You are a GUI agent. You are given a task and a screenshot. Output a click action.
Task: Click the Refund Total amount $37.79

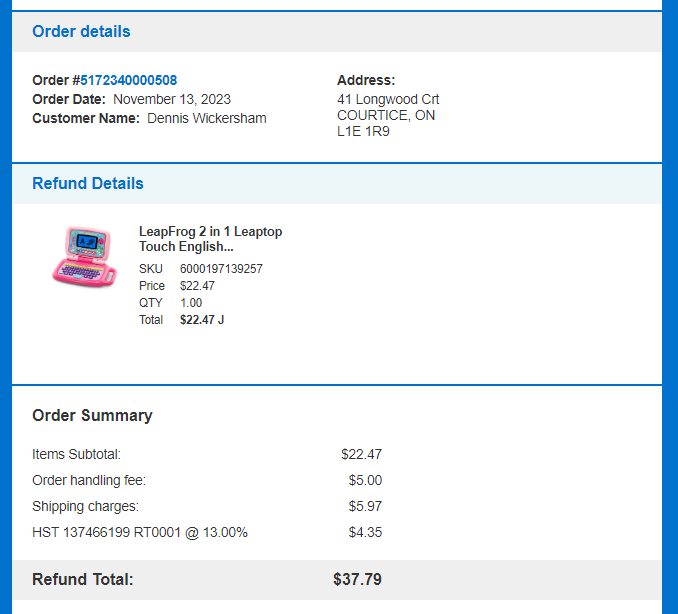click(x=357, y=579)
